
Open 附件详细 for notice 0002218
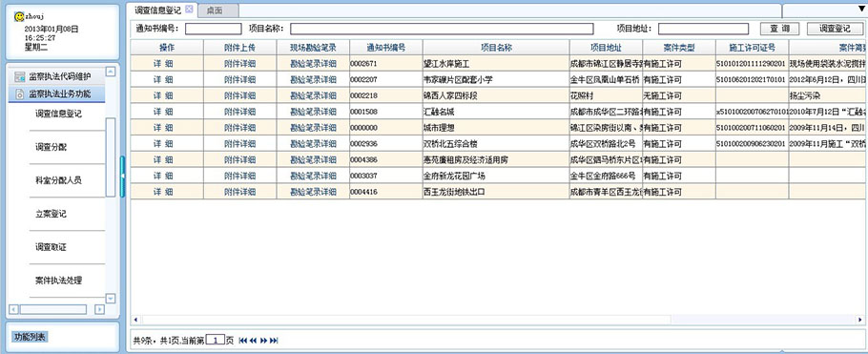pos(239,95)
